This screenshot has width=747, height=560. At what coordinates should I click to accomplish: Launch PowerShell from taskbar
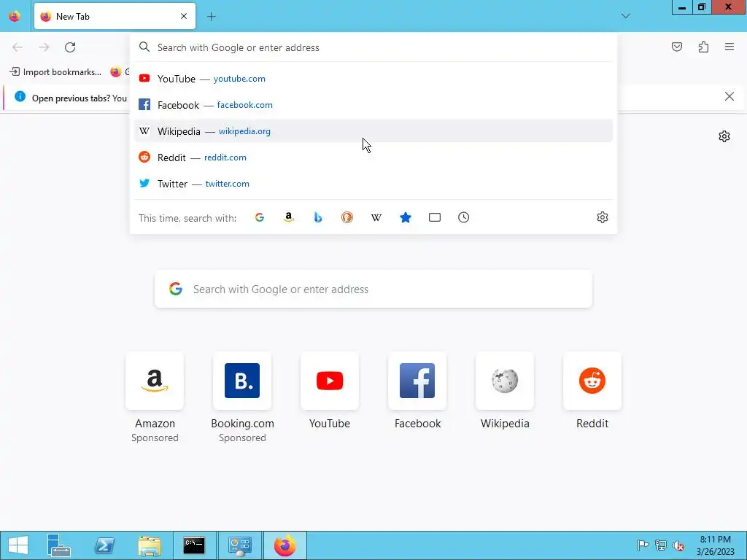point(104,545)
